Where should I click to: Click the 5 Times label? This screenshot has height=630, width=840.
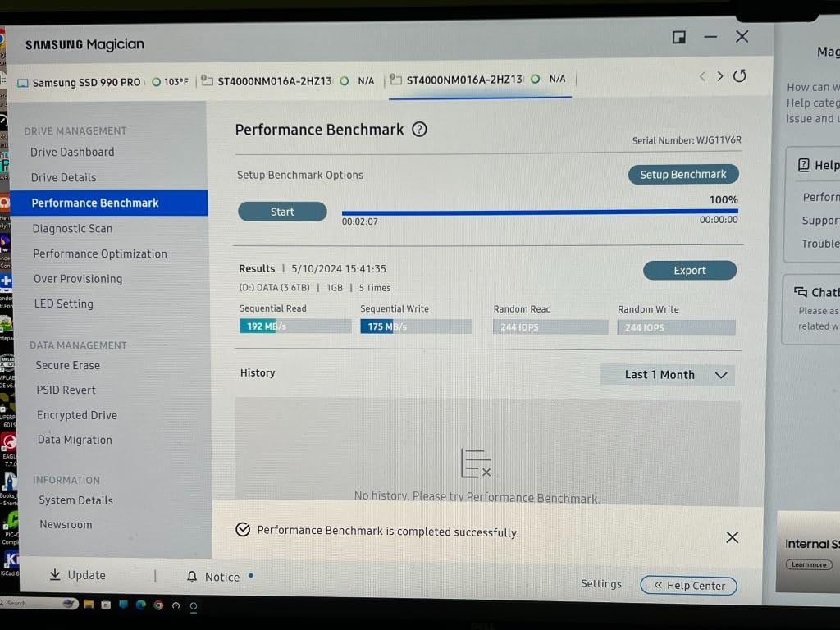[x=374, y=288]
